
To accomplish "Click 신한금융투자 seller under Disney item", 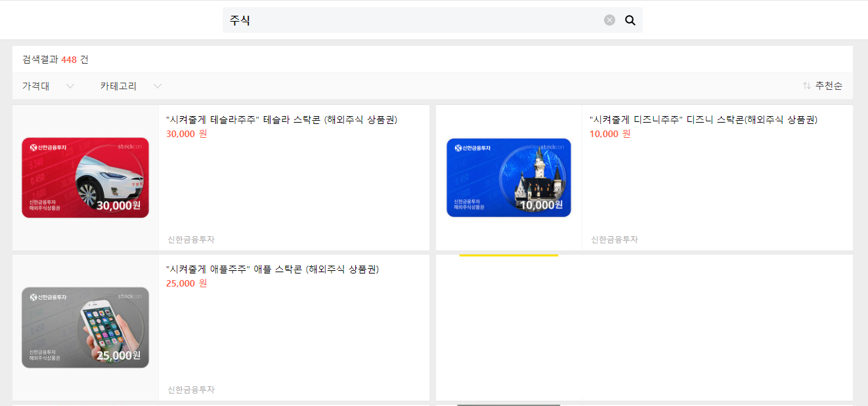I will [615, 239].
